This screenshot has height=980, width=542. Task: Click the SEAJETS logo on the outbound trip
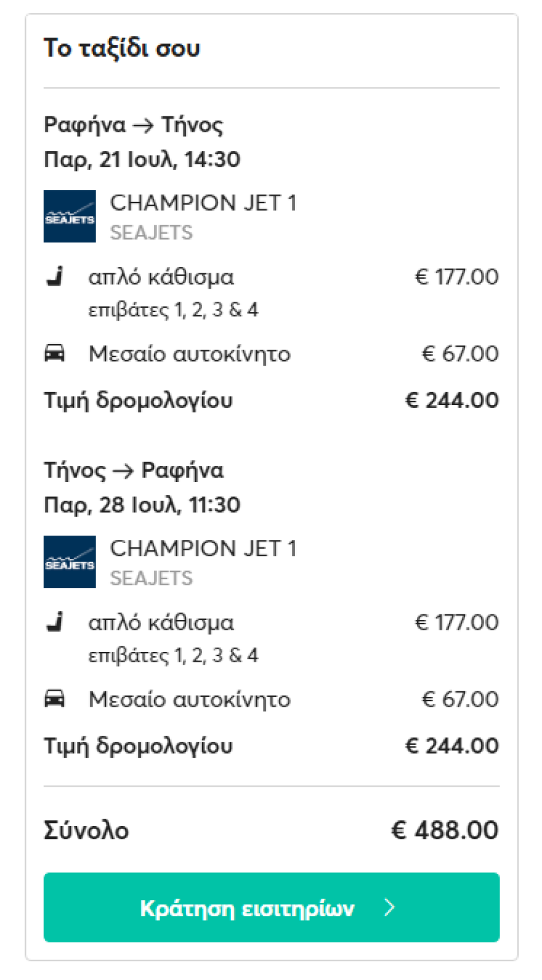click(x=70, y=217)
